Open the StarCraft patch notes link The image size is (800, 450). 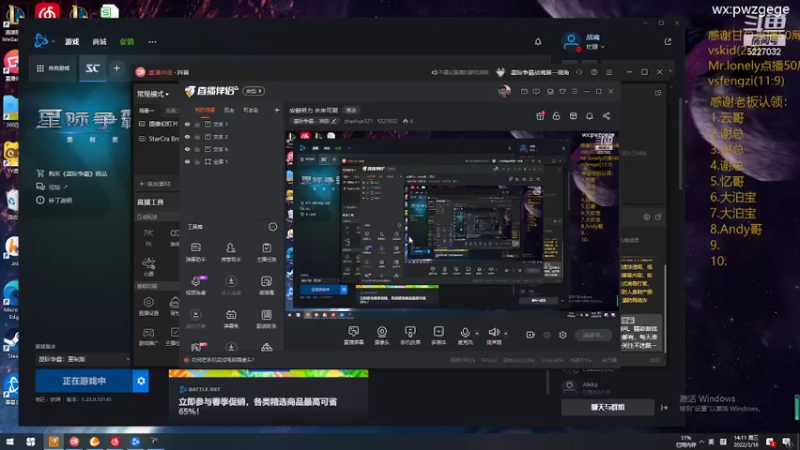click(x=54, y=201)
